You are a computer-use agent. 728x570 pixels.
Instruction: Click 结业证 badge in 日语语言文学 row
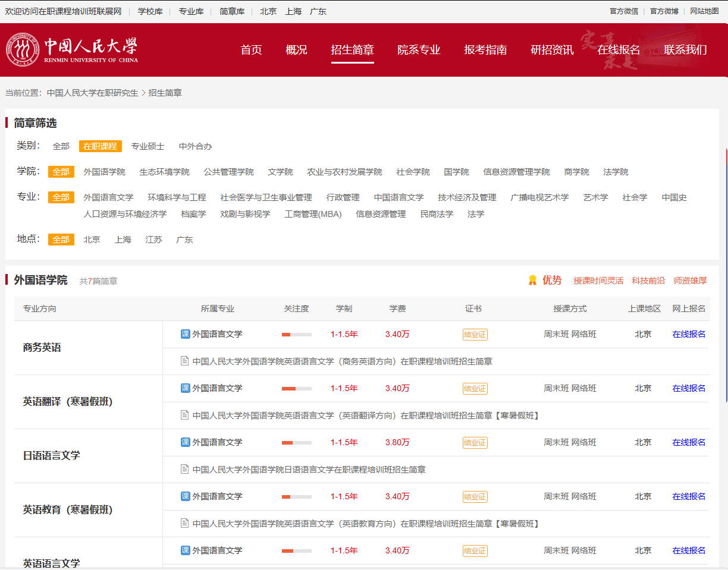(475, 443)
